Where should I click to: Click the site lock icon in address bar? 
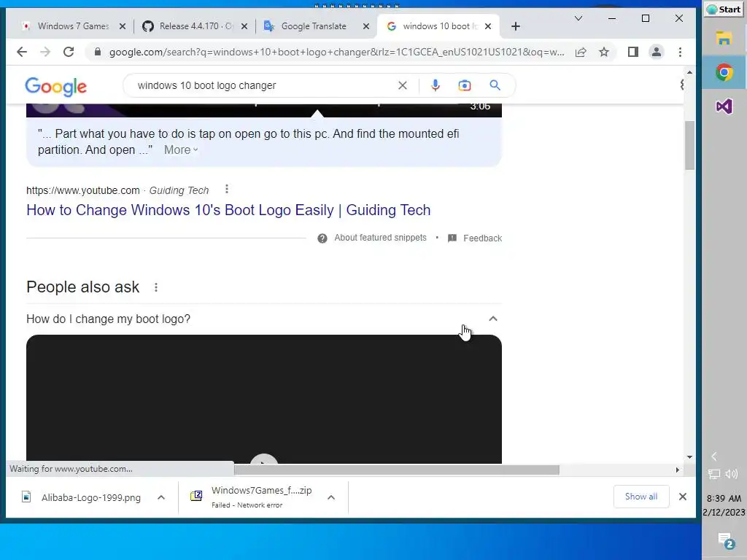click(98, 52)
